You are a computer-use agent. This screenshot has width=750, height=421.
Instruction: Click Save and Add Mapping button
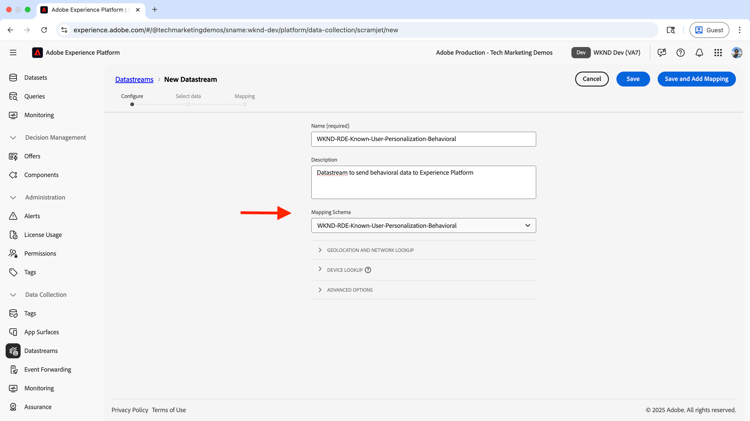click(x=696, y=79)
